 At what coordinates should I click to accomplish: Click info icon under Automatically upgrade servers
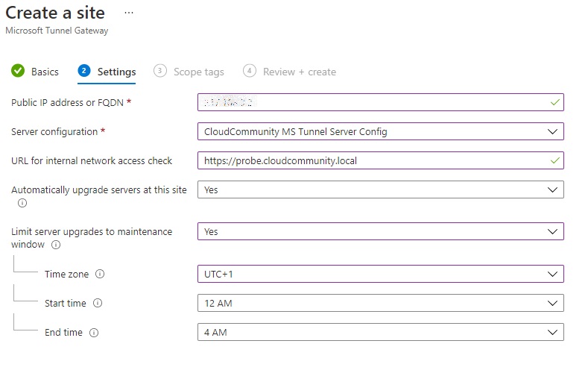tap(22, 203)
